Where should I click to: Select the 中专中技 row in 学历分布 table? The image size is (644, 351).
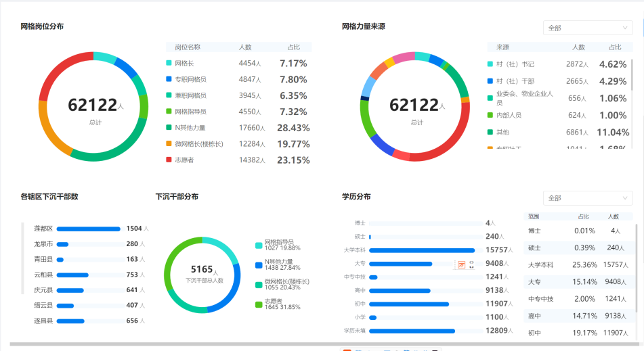[x=579, y=299]
